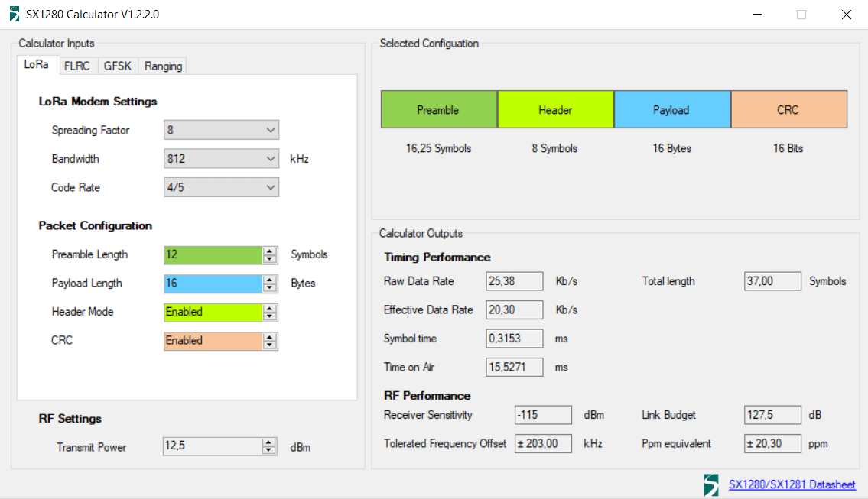The image size is (868, 499).
Task: Open the Spreading Factor dropdown
Action: point(222,130)
